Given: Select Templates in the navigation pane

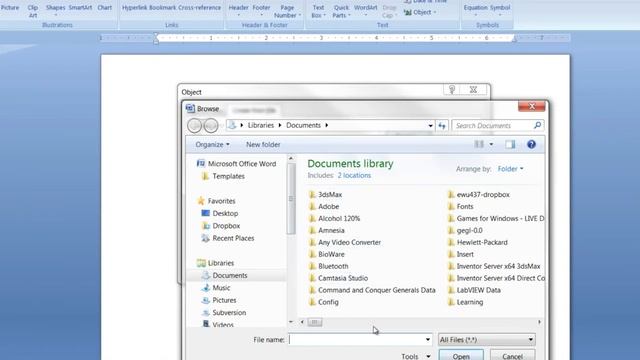Looking at the screenshot, I should (224, 176).
